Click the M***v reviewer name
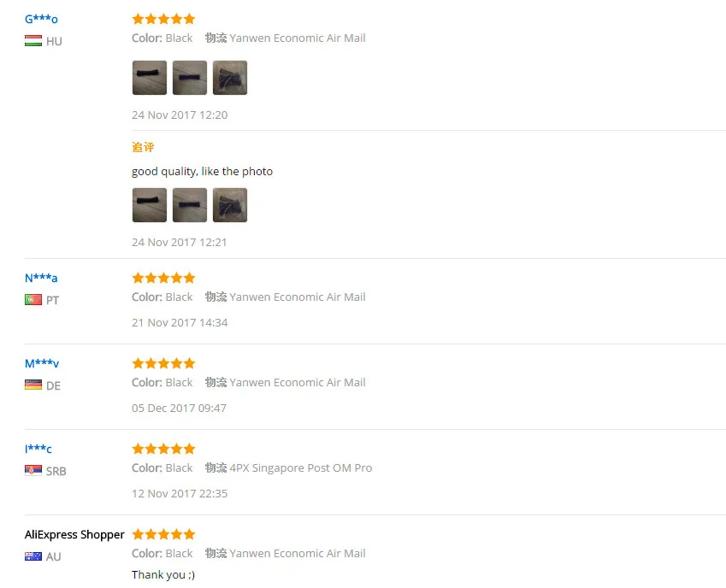 coord(42,363)
